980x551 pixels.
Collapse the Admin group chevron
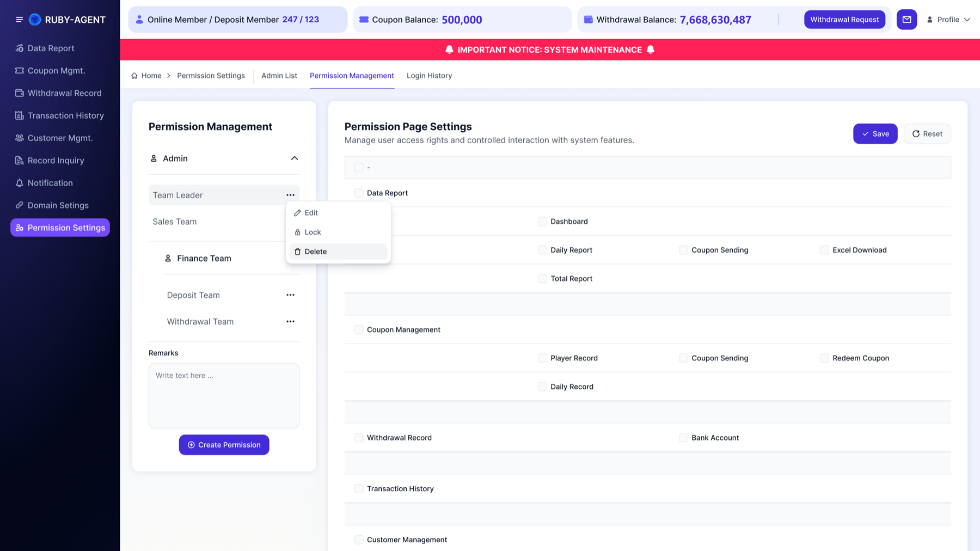tap(295, 158)
